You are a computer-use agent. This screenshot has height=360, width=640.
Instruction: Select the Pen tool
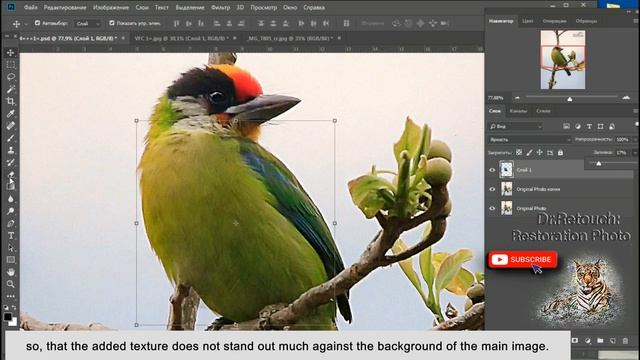pos(11,223)
